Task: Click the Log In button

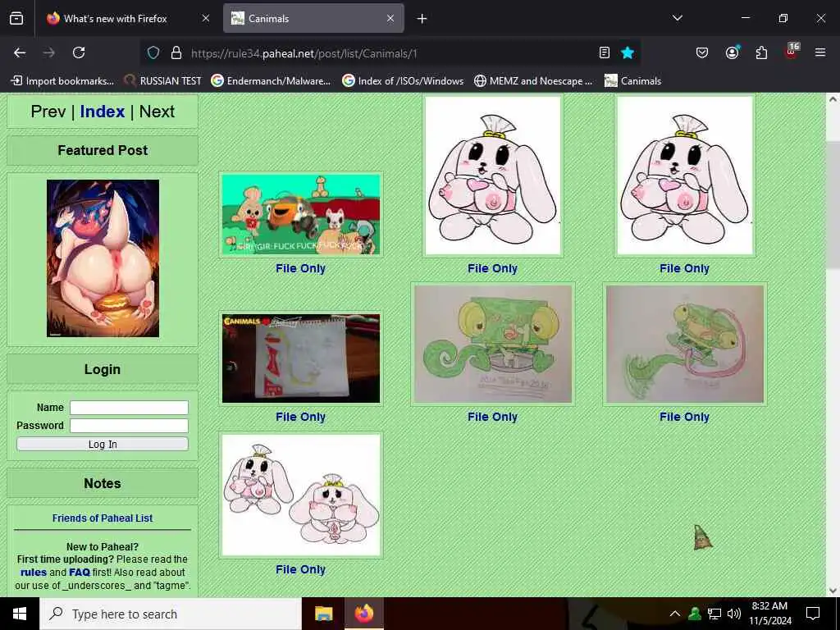Action: [103, 444]
